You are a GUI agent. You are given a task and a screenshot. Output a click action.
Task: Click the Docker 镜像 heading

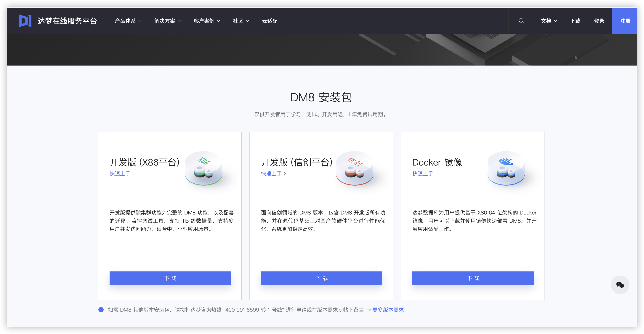point(437,162)
